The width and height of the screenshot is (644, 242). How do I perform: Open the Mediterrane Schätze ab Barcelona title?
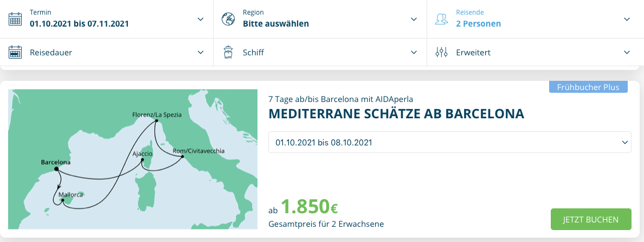click(396, 114)
